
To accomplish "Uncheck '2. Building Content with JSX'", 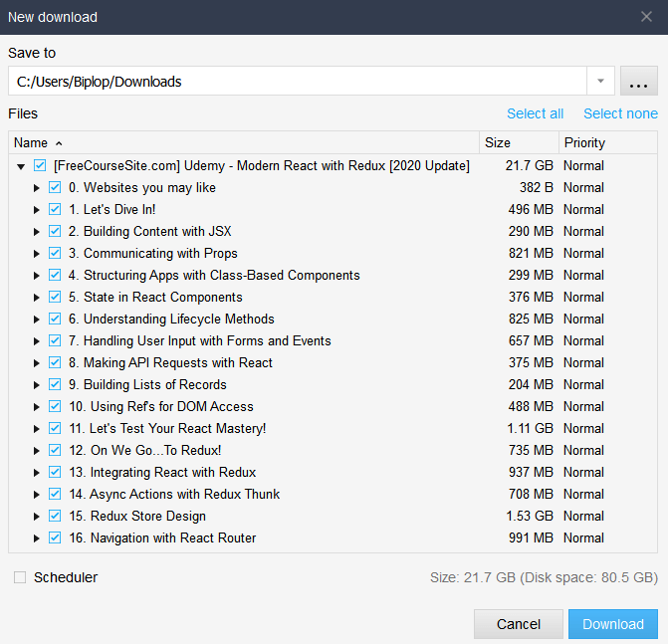I will pos(55,231).
